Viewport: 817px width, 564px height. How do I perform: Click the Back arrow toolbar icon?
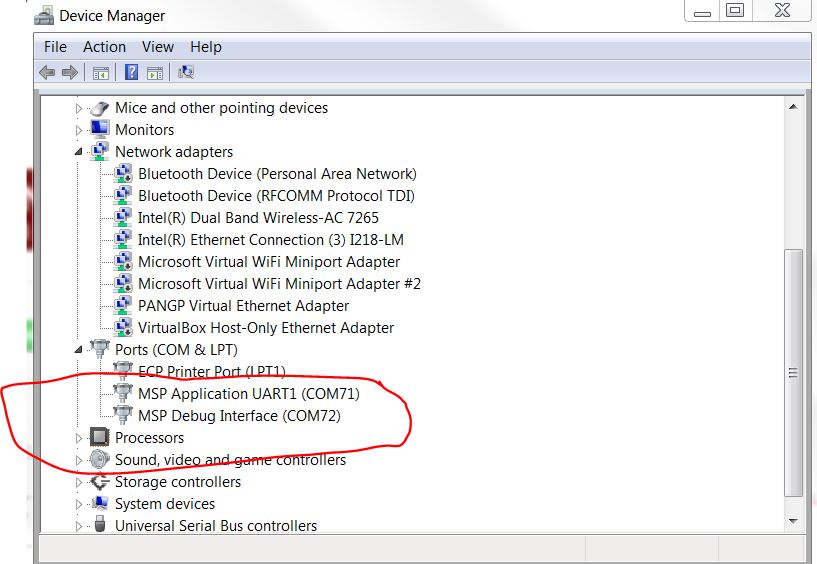(x=46, y=72)
